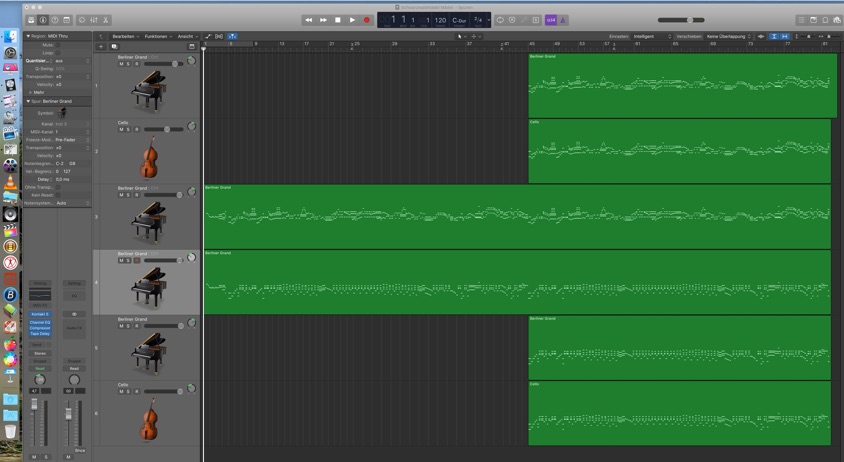Mute the first Berliner Grand track
The height and width of the screenshot is (462, 844).
(x=122, y=64)
